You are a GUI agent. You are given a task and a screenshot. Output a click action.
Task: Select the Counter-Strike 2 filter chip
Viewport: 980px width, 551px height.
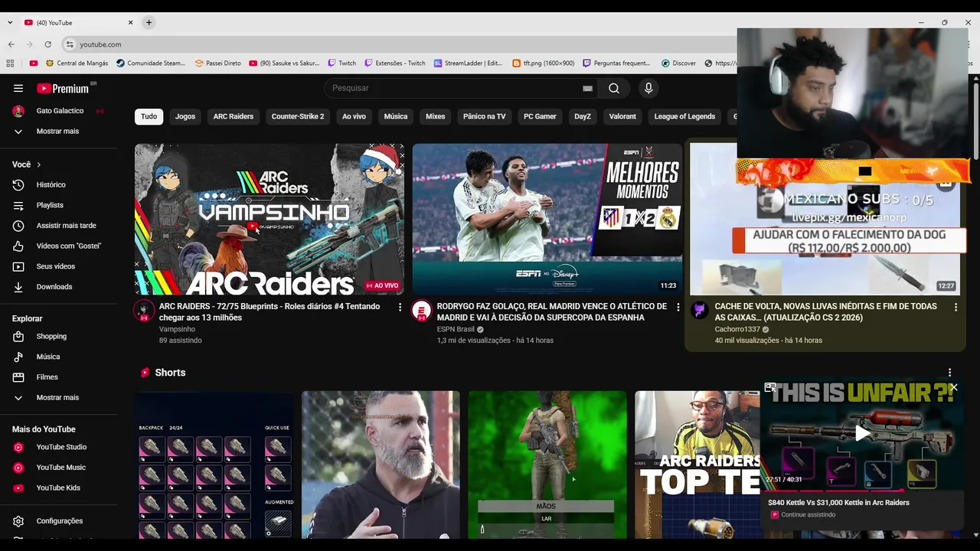298,116
